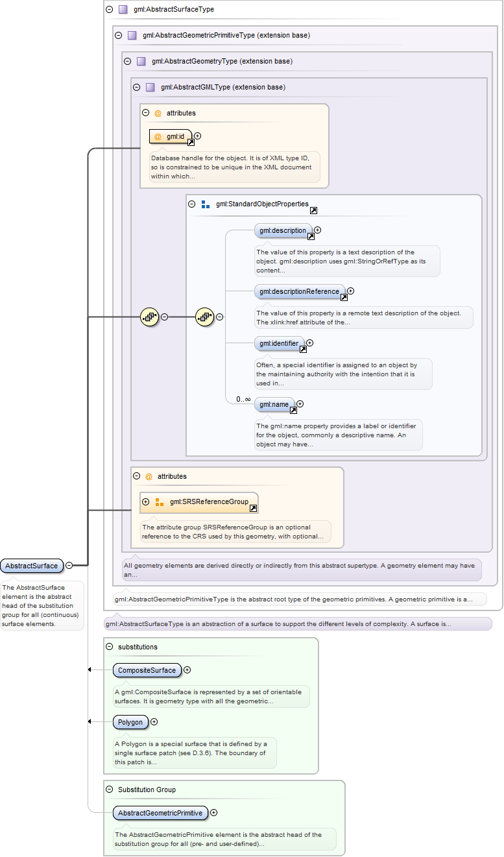This screenshot has width=504, height=857.
Task: Expand the Polygon element plus button
Action: coord(154,721)
